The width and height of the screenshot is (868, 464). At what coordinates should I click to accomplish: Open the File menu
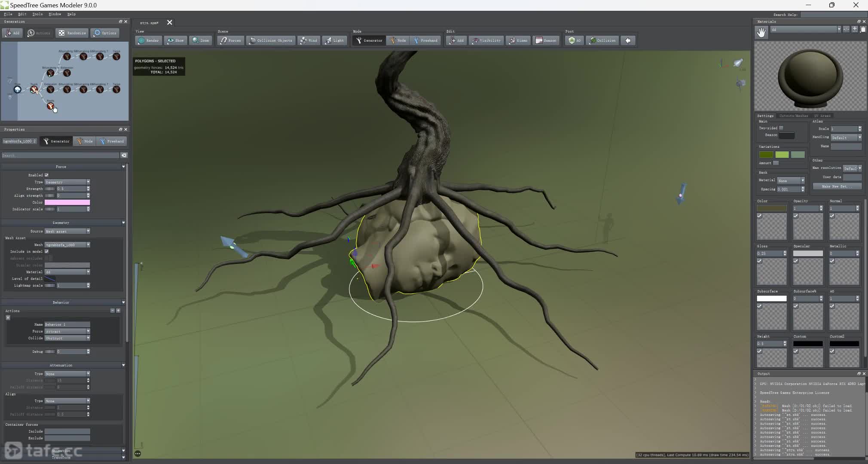click(x=8, y=14)
